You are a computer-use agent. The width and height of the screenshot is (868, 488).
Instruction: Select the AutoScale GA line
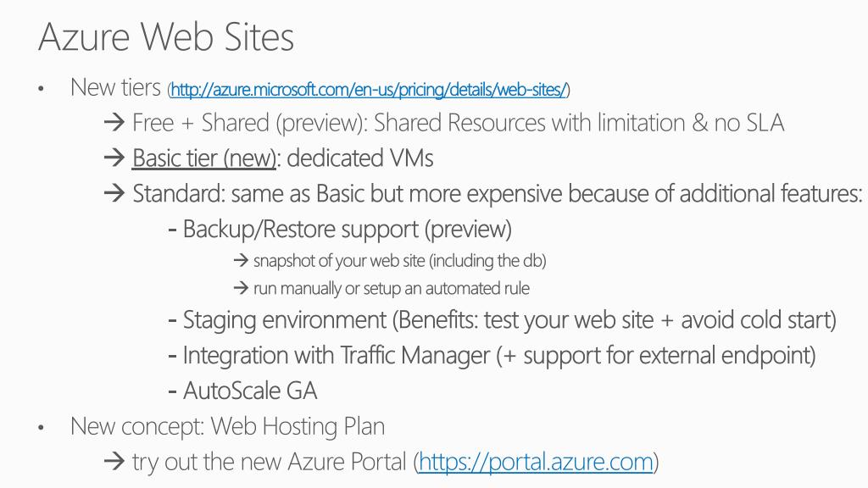pyautogui.click(x=243, y=391)
